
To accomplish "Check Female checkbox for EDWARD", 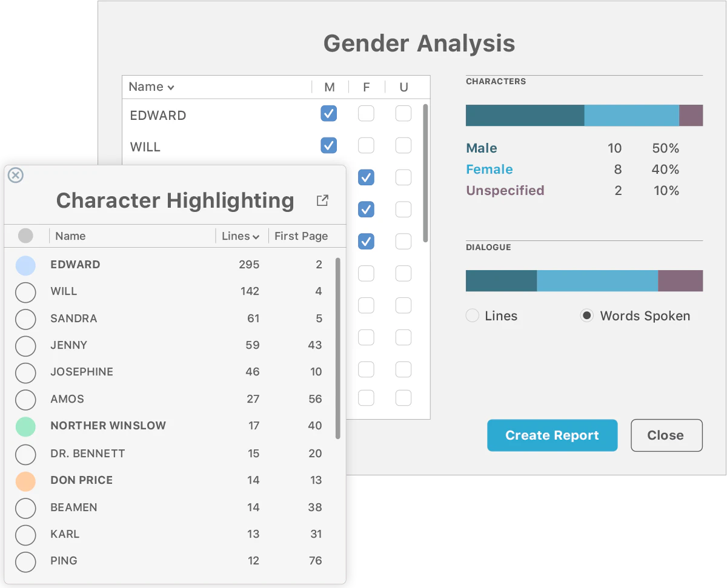I will (366, 113).
